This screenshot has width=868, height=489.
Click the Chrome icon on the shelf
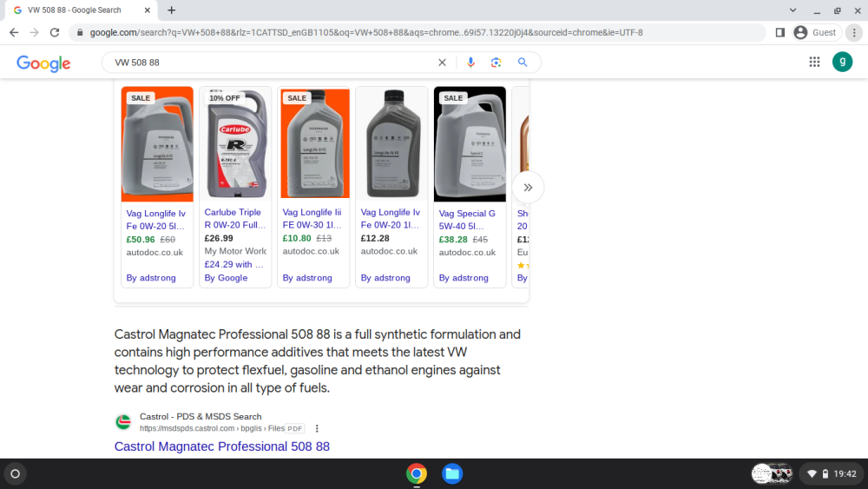click(417, 474)
